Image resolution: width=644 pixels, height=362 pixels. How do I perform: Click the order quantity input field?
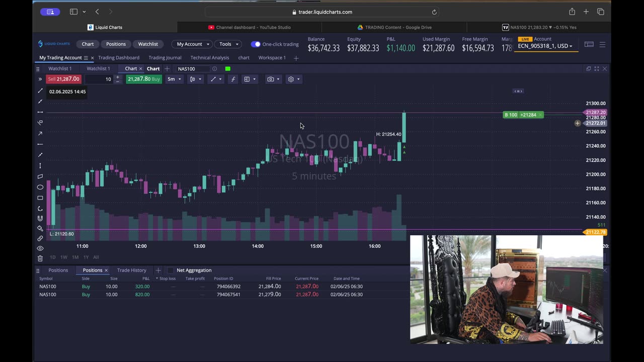(99, 79)
